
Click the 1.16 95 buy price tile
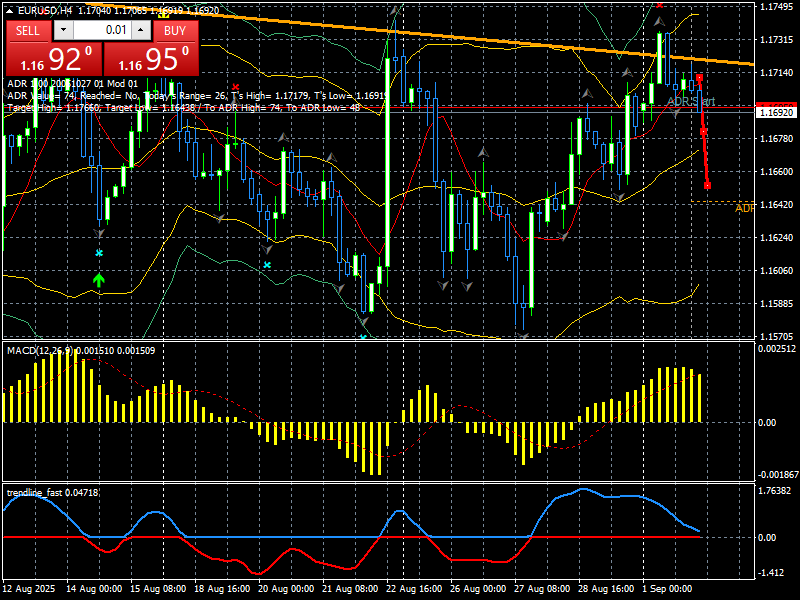tap(151, 59)
